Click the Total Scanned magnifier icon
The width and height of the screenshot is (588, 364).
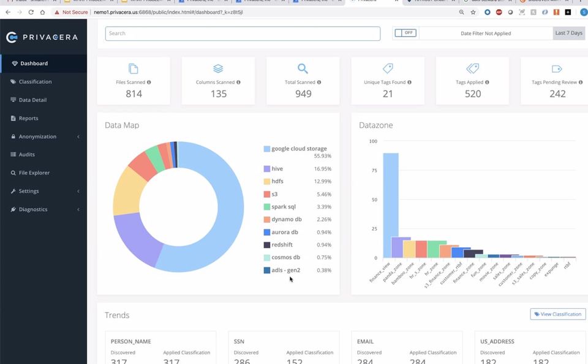click(x=303, y=69)
